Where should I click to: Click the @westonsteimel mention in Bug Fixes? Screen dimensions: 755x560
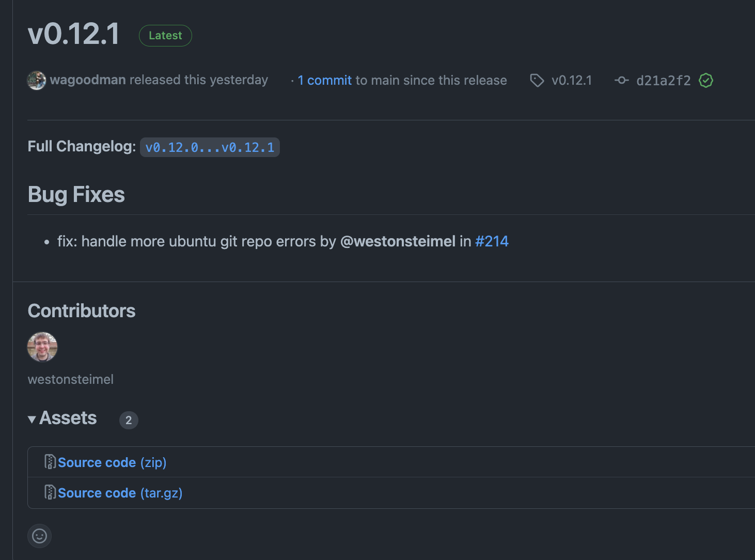[x=398, y=241]
